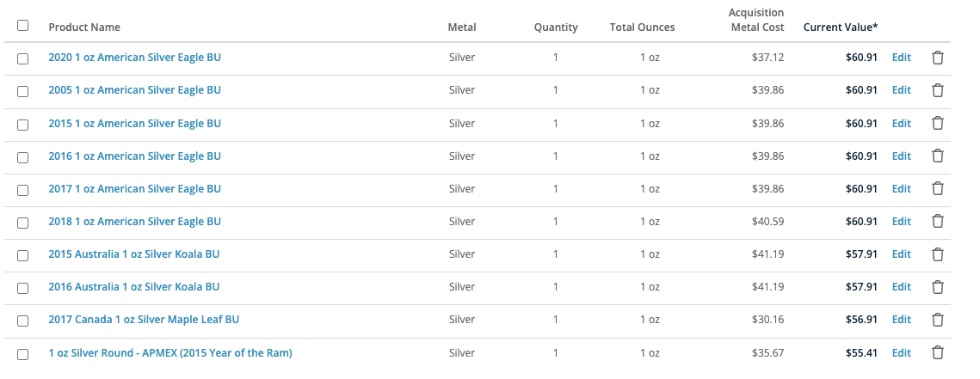Tick the 2020 American Silver Eagle checkbox

point(23,58)
